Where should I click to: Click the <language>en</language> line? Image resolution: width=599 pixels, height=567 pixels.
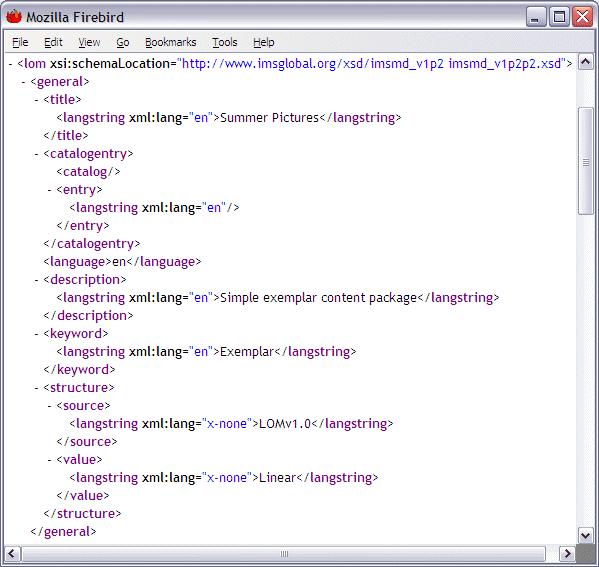[x=122, y=262]
